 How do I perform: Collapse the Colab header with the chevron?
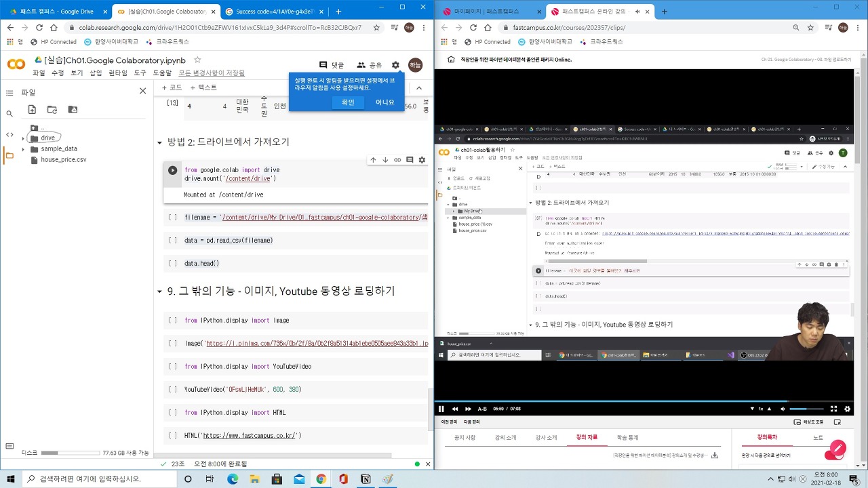pyautogui.click(x=418, y=88)
